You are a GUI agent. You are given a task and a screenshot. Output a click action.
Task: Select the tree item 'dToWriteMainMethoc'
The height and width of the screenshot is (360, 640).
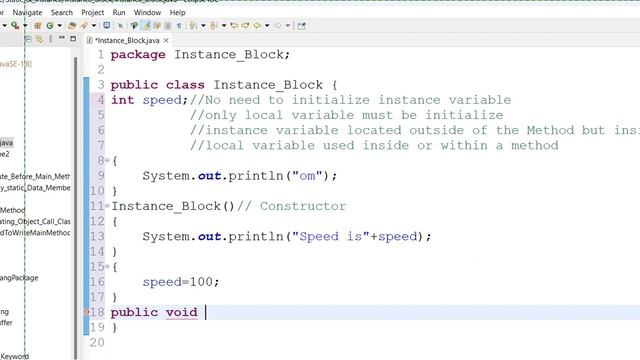pyautogui.click(x=35, y=233)
